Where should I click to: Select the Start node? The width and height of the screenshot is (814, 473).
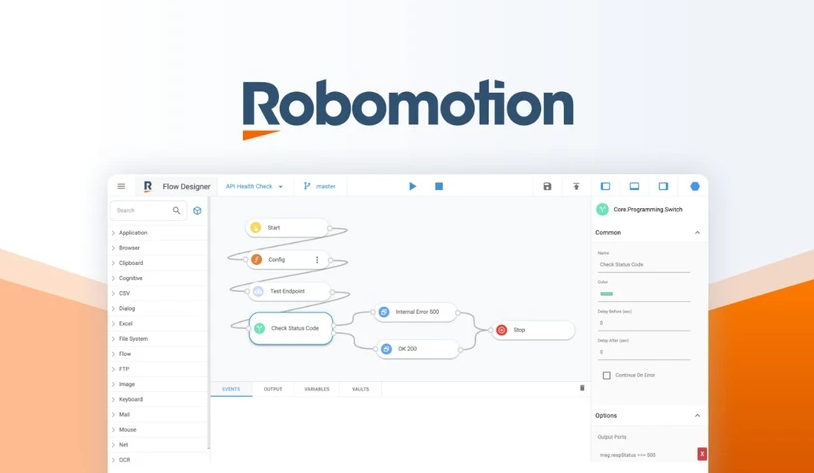[x=287, y=227]
